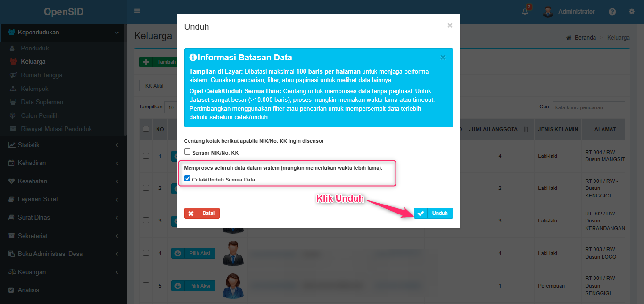Select Penduduk from Kependudukan submenu
Image resolution: width=644 pixels, height=304 pixels.
(x=35, y=48)
